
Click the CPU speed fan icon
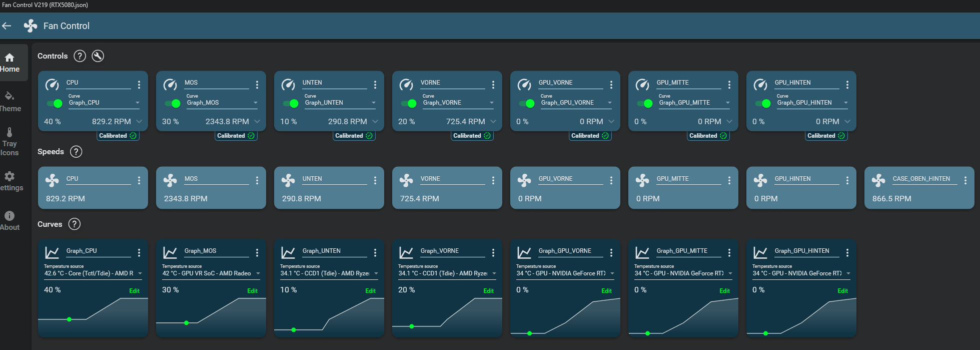(52, 180)
